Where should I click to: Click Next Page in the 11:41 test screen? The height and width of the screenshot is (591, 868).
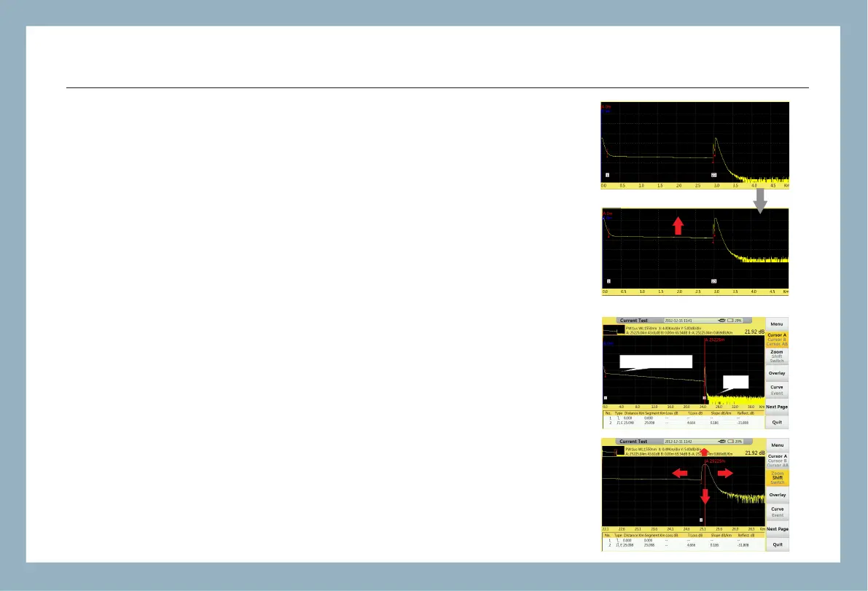pyautogui.click(x=777, y=407)
